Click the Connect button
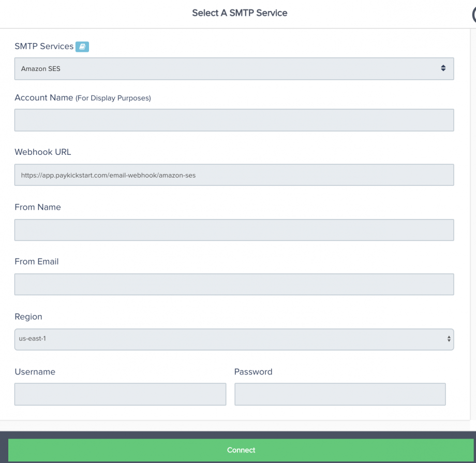476x463 pixels. pos(241,450)
